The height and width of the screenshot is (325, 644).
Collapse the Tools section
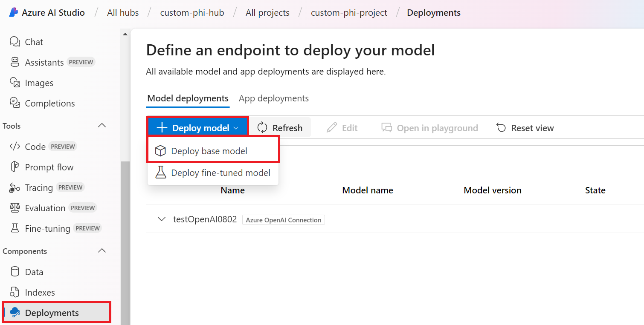pos(102,126)
